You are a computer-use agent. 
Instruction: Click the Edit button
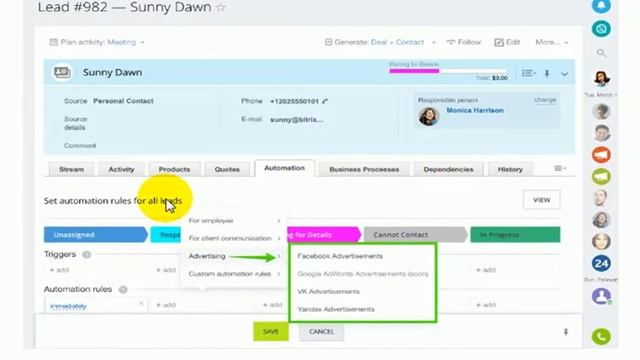(507, 42)
